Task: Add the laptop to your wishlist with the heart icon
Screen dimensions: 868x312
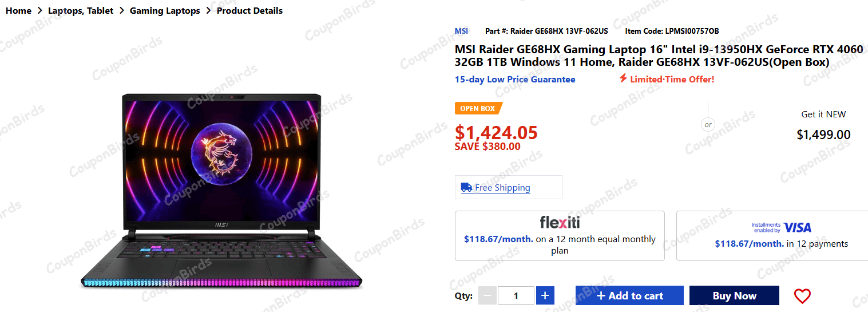Action: pyautogui.click(x=802, y=296)
